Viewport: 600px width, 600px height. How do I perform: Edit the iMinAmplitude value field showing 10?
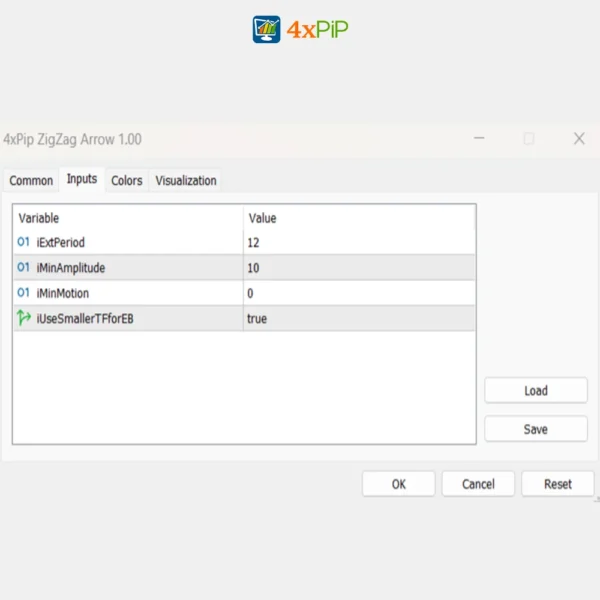[358, 268]
